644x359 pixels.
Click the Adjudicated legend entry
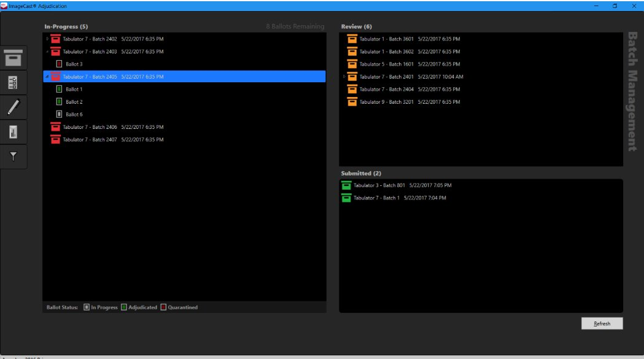[139, 307]
